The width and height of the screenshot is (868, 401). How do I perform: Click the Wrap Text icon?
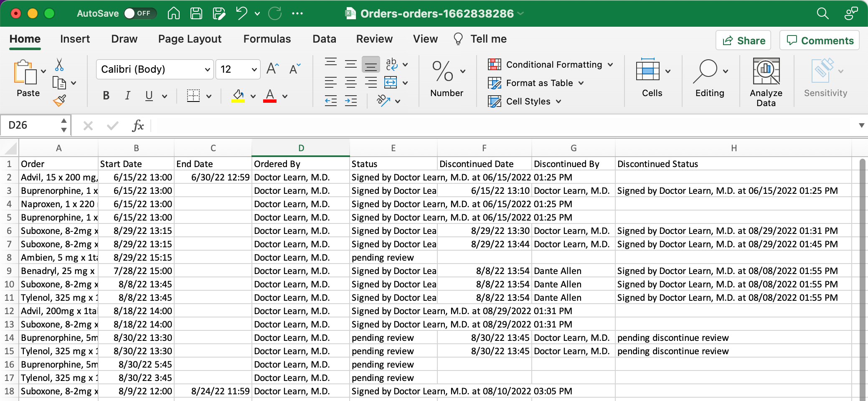tap(391, 64)
